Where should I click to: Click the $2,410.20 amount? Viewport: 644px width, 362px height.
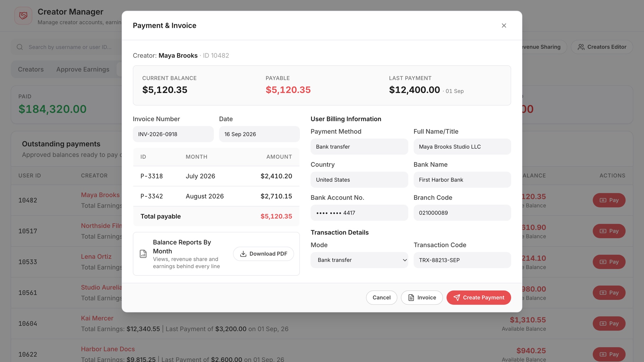coord(276,176)
